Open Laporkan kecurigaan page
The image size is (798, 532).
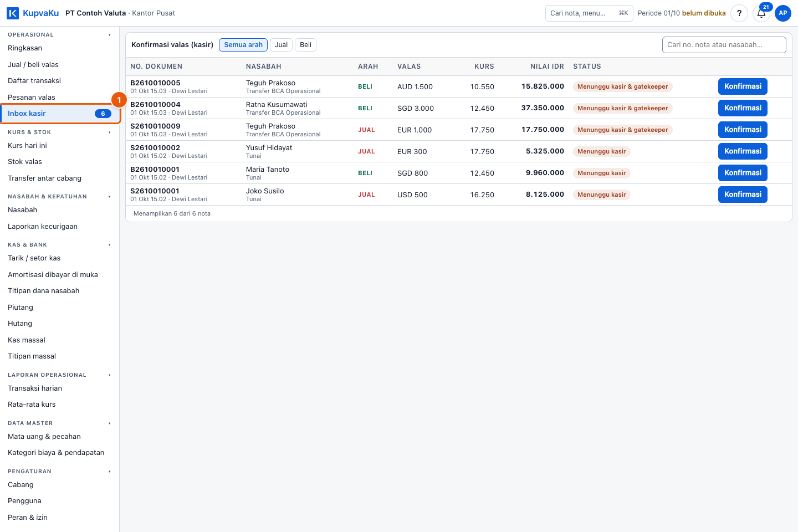click(x=59, y=227)
